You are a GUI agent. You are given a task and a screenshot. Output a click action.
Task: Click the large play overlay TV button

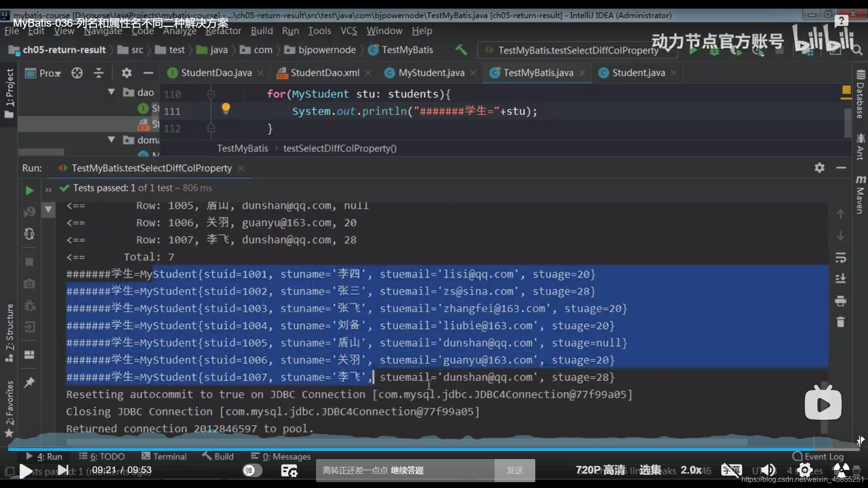click(823, 402)
